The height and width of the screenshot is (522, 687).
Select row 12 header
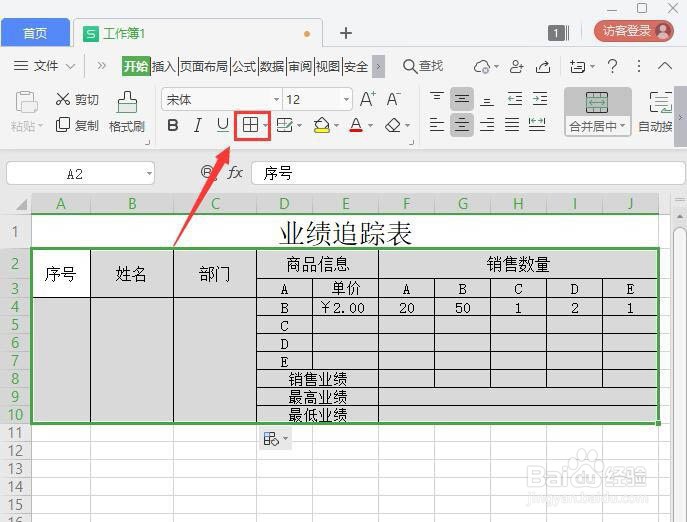point(15,451)
